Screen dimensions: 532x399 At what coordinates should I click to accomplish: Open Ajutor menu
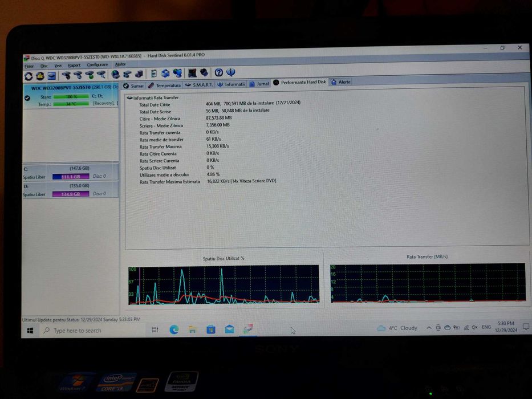click(120, 64)
